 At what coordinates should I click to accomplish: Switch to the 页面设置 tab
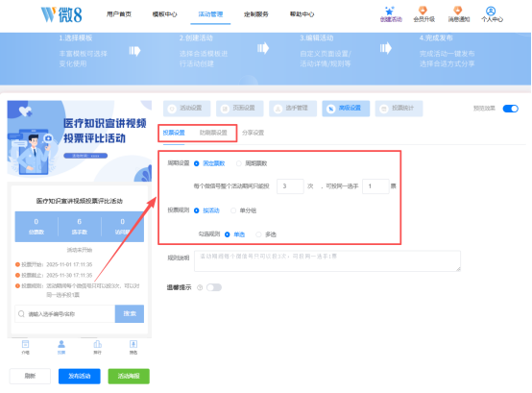pyautogui.click(x=239, y=109)
